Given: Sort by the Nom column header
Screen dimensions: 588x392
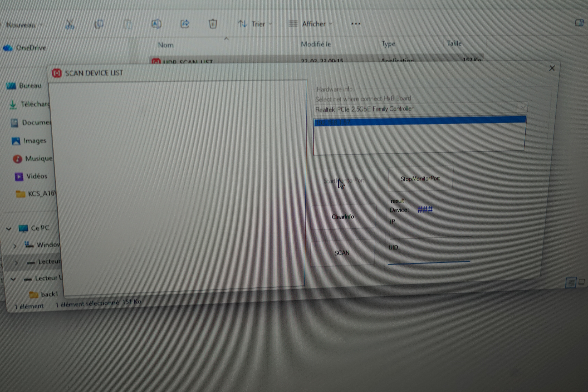Looking at the screenshot, I should [166, 45].
